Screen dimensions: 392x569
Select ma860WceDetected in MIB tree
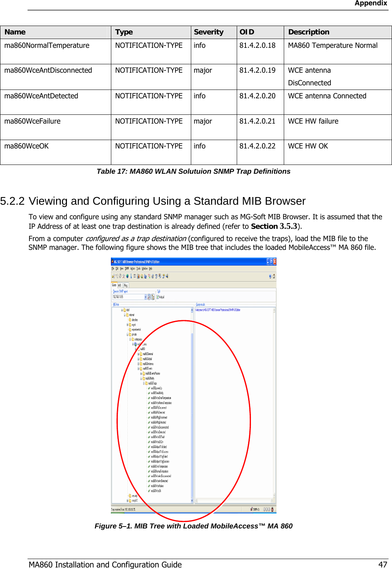(158, 432)
